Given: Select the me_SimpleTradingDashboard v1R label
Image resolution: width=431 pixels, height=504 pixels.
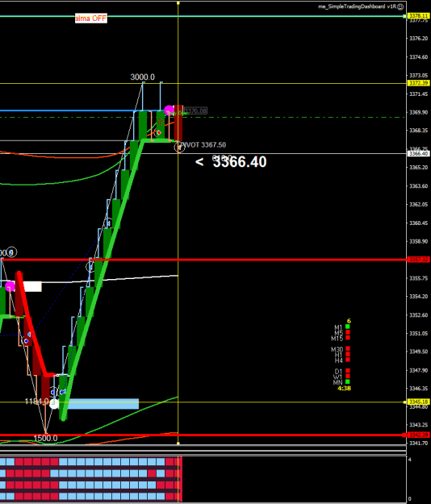Looking at the screenshot, I should tap(357, 6).
